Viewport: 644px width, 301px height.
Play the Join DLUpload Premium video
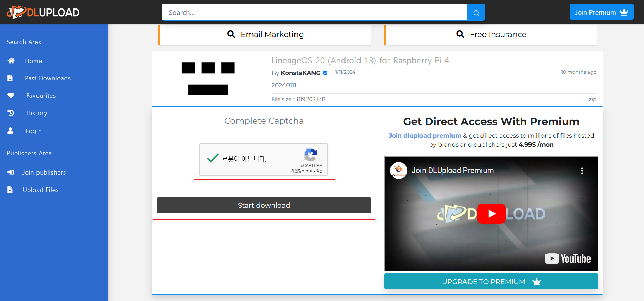[x=491, y=214]
